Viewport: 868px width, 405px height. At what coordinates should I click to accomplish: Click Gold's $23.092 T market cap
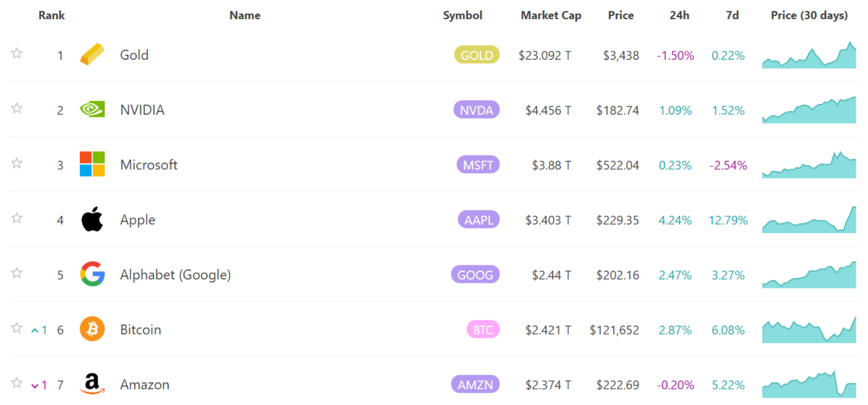(x=545, y=55)
